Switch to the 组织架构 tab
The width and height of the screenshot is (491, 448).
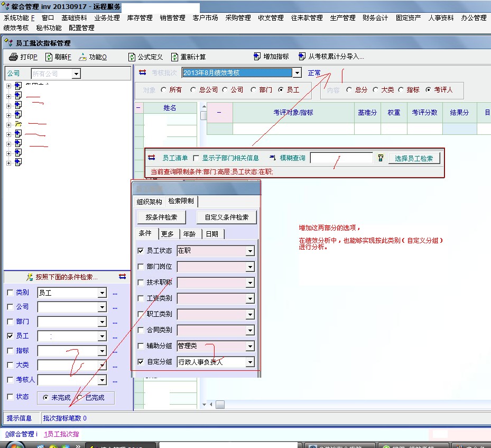coord(149,202)
